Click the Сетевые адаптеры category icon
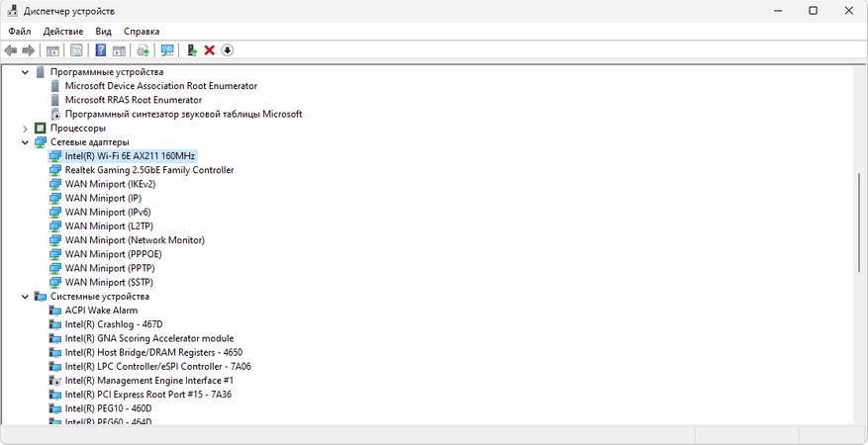868x445 pixels. point(40,142)
